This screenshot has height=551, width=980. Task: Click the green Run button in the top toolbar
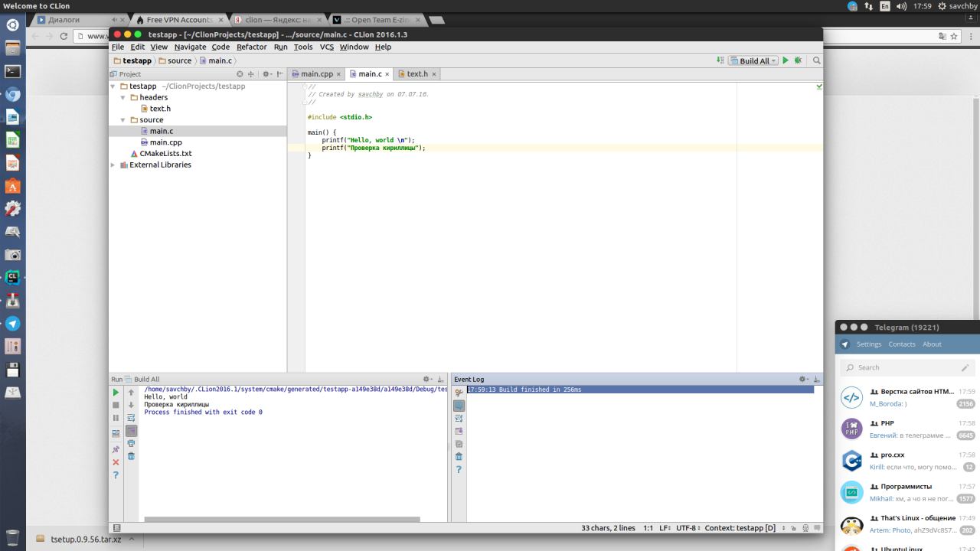click(x=786, y=60)
